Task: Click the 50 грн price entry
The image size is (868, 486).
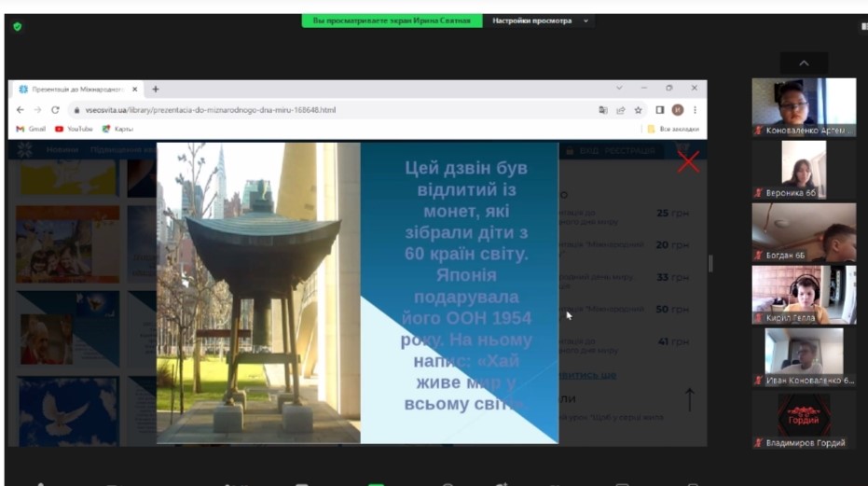Action: point(672,309)
